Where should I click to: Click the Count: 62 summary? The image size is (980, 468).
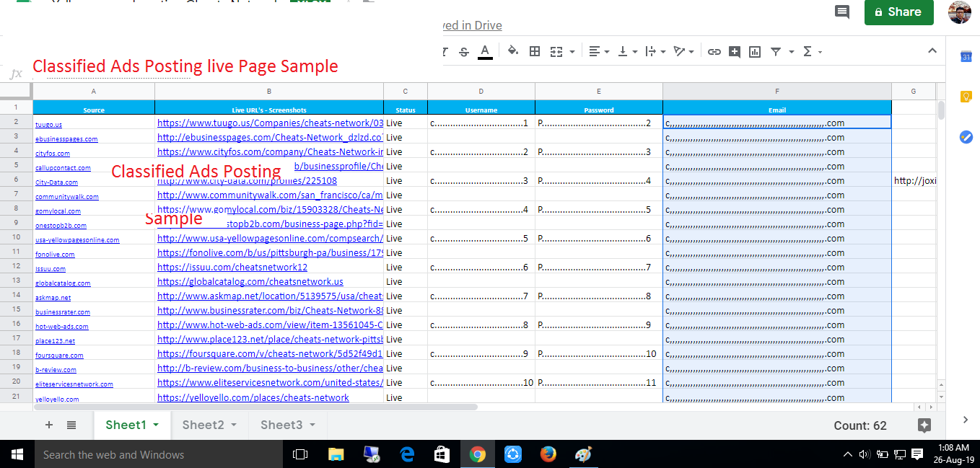pyautogui.click(x=859, y=425)
